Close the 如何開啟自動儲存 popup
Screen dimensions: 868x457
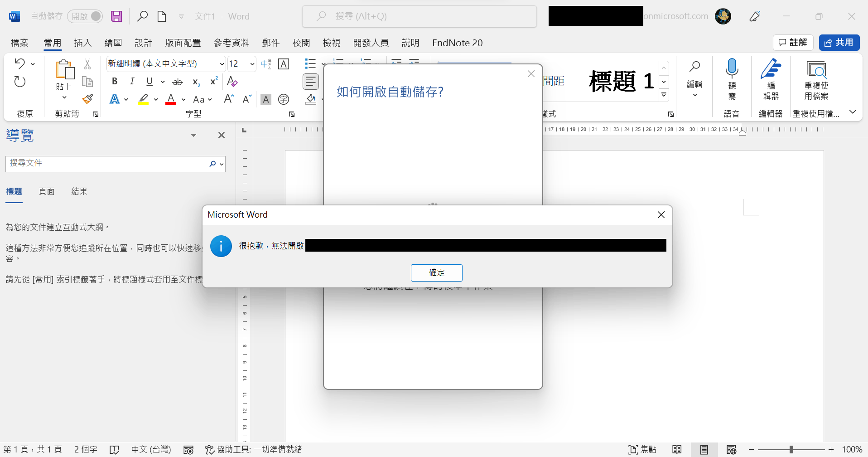pyautogui.click(x=531, y=74)
